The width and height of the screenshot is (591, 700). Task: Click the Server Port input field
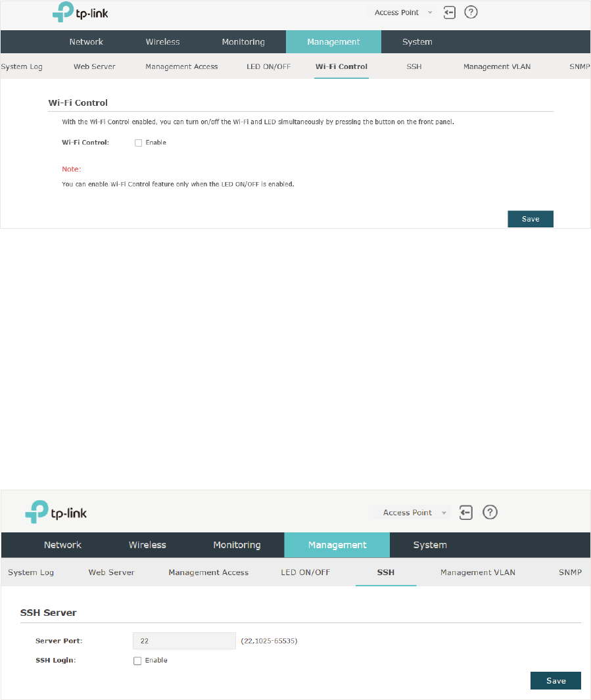click(184, 641)
